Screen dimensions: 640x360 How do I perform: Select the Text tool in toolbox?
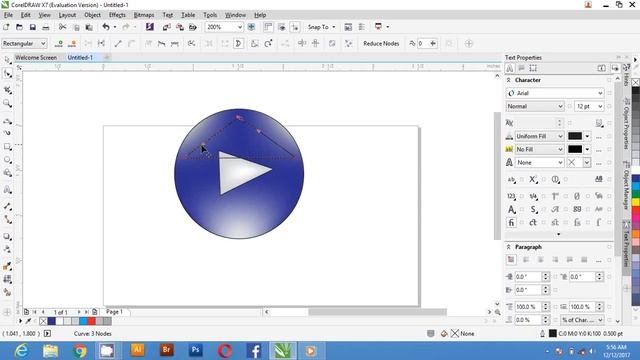tap(7, 190)
